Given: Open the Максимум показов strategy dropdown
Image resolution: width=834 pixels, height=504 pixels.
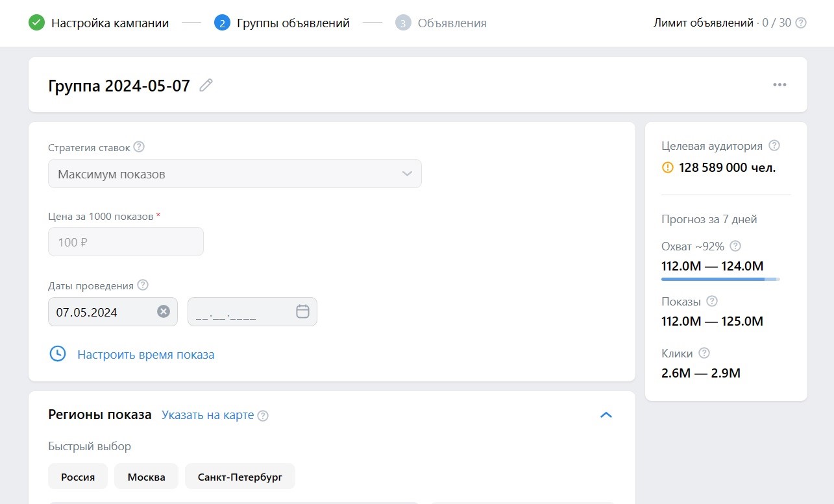Looking at the screenshot, I should coord(235,174).
